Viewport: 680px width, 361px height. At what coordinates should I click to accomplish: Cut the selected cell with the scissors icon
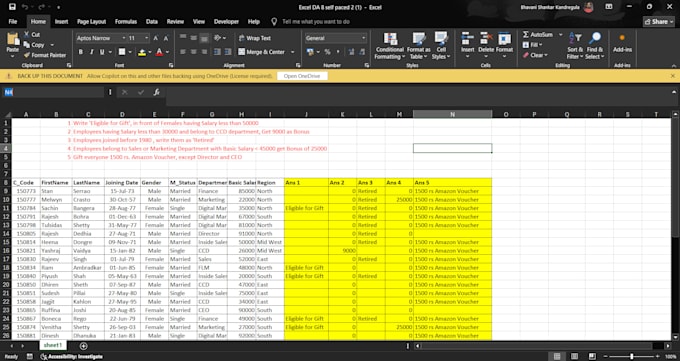(x=27, y=34)
